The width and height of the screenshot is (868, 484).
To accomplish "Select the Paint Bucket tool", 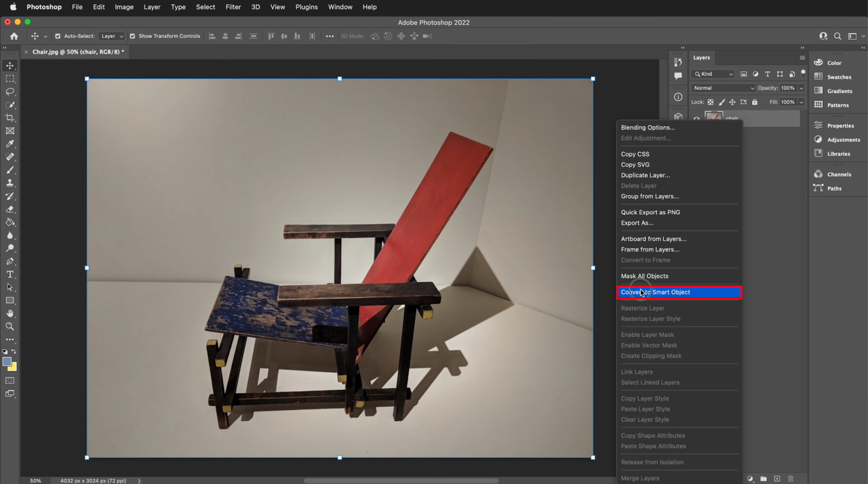I will 10,222.
